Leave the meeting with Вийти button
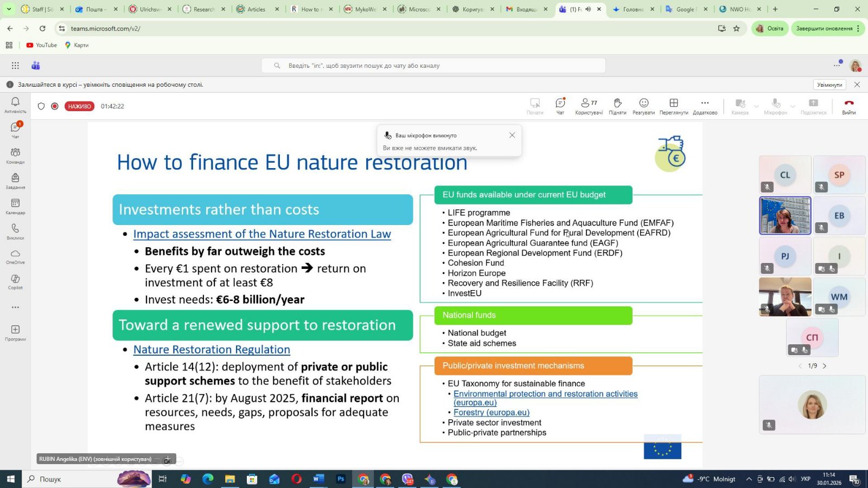 (x=848, y=106)
